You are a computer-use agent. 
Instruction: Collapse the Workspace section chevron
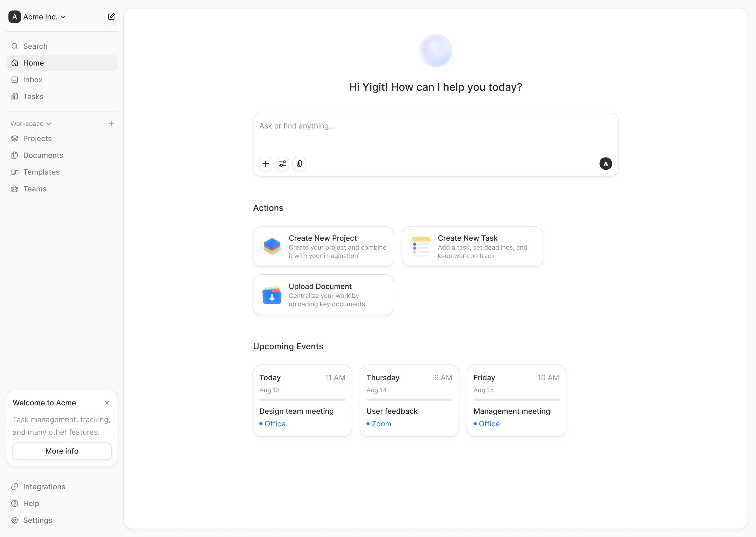coord(49,124)
